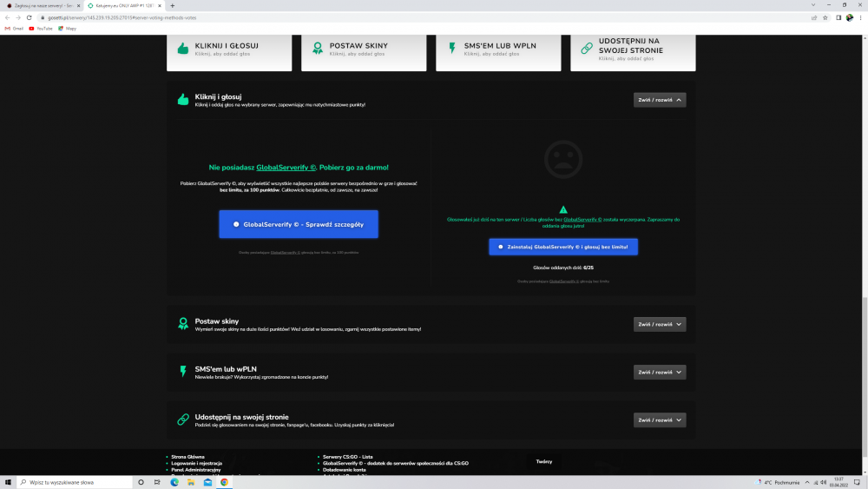The image size is (868, 489).
Task: Bookmark this page with the star icon
Action: (x=825, y=17)
